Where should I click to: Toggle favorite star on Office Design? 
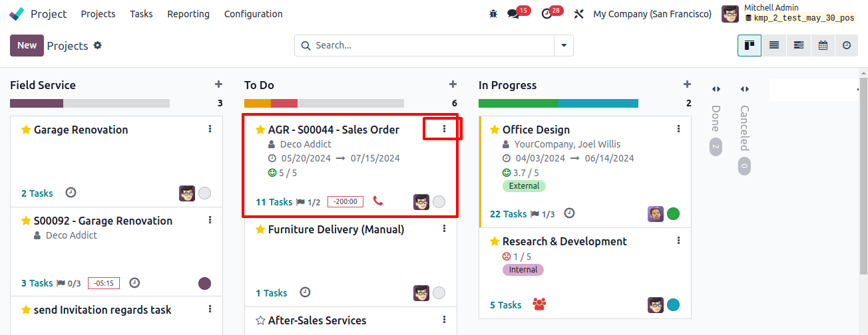coord(495,130)
